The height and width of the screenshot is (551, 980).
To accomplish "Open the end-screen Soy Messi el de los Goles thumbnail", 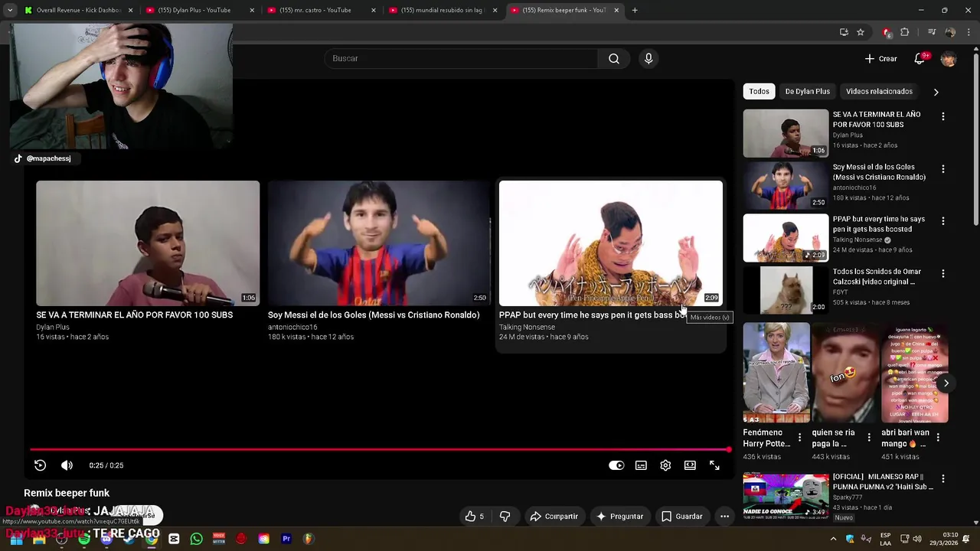I will [x=379, y=243].
